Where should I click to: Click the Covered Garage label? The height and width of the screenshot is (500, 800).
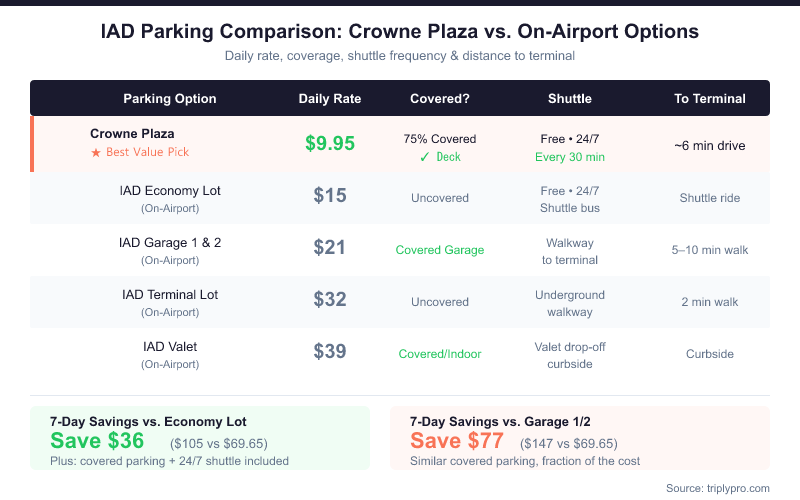440,250
